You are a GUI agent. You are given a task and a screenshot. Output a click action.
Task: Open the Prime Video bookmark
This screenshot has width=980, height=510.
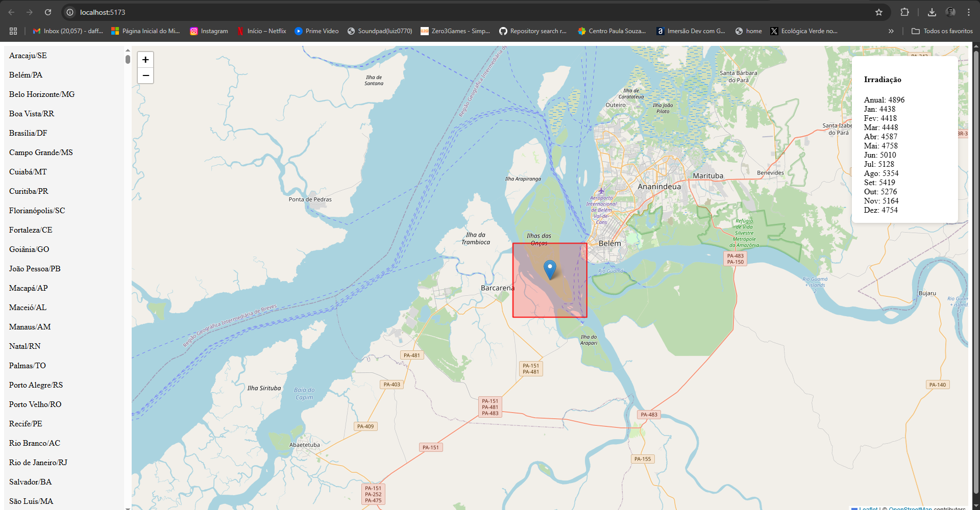click(316, 31)
